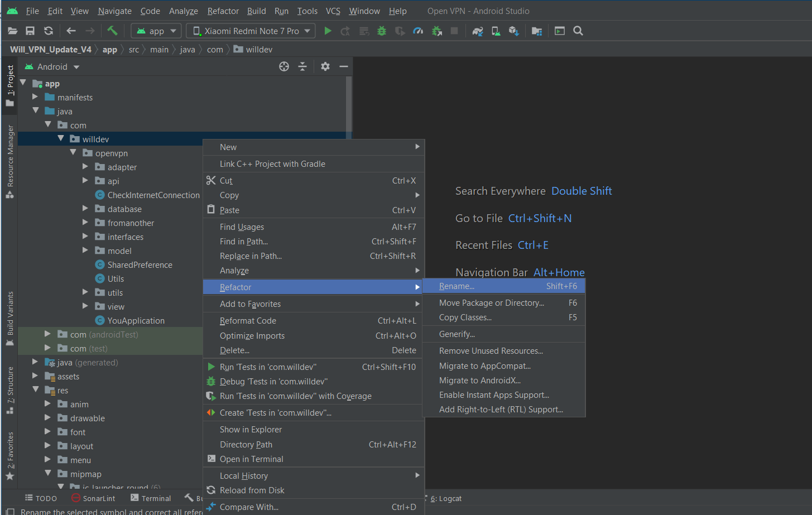
Task: Open the profiler gauge icon
Action: (x=418, y=31)
